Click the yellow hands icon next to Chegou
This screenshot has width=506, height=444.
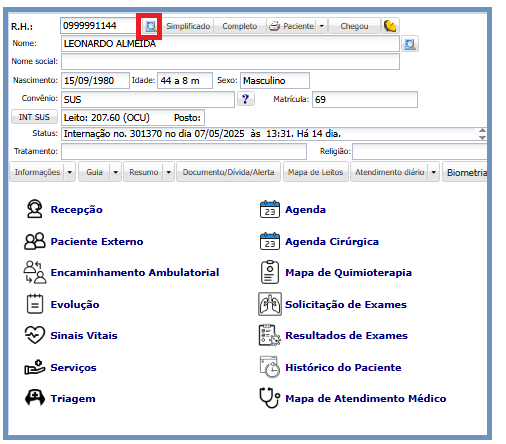[390, 26]
